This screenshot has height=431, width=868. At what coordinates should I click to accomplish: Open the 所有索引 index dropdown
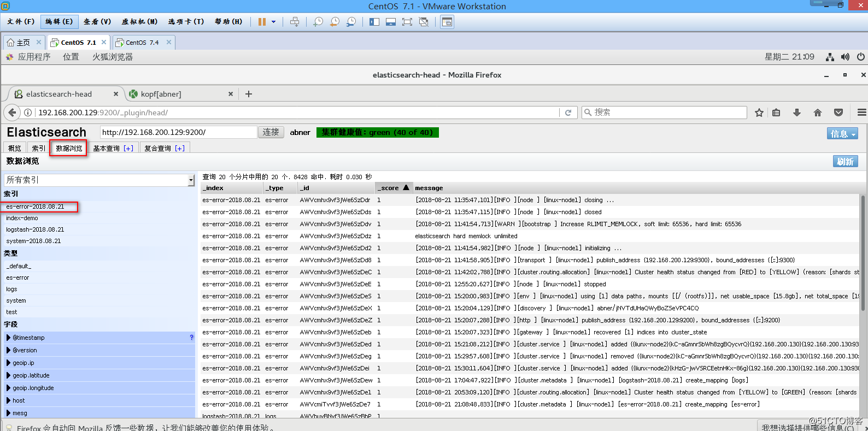pos(99,180)
